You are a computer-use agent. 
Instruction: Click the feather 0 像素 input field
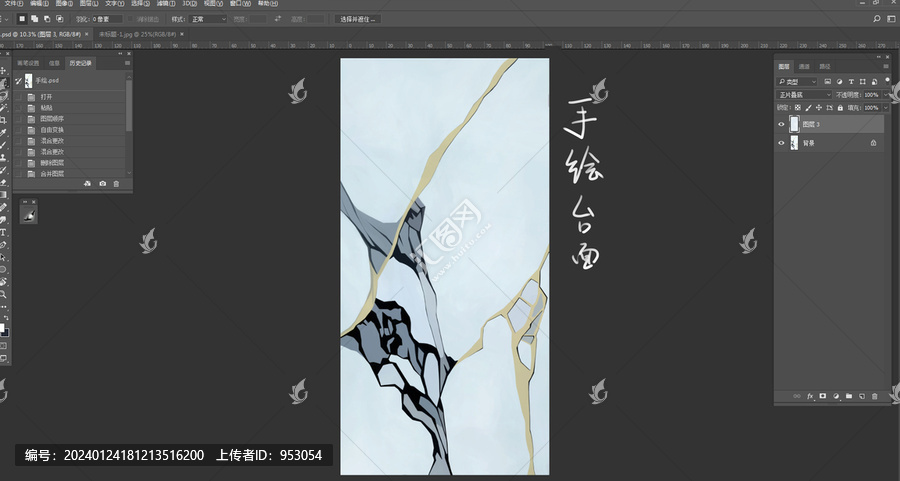(x=107, y=19)
